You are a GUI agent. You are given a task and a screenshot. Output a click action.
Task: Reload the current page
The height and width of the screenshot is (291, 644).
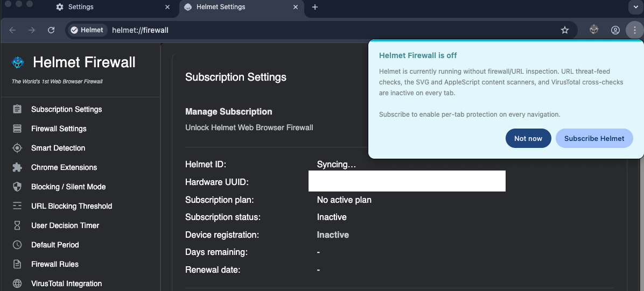pyautogui.click(x=51, y=30)
